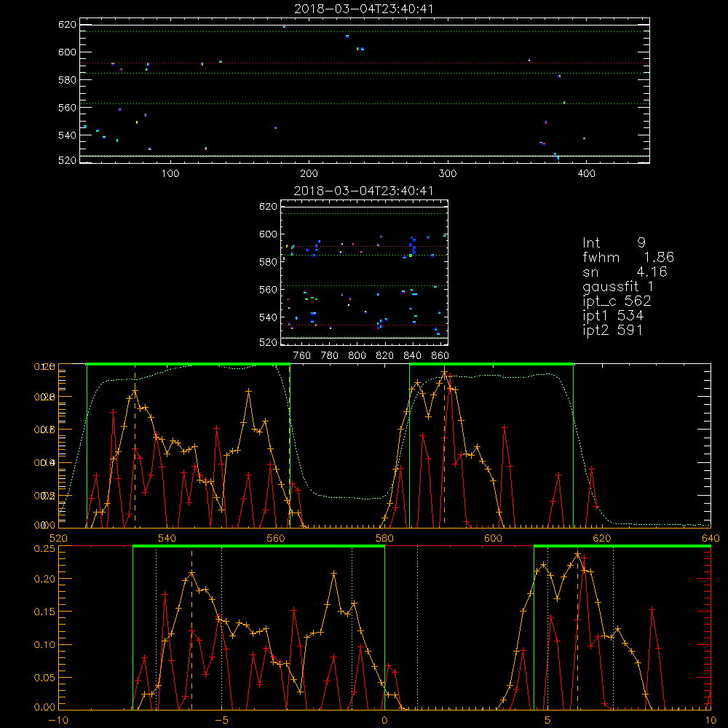Click y-axis label 560 on middle small plot
The height and width of the screenshot is (728, 728).
pos(269,290)
